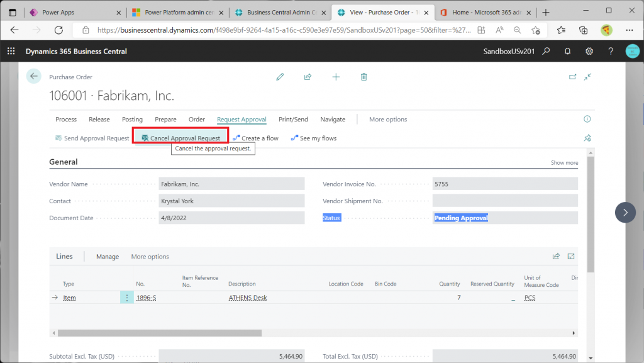This screenshot has width=644, height=363.
Task: Click ATHENS Desk description cell
Action: click(248, 298)
